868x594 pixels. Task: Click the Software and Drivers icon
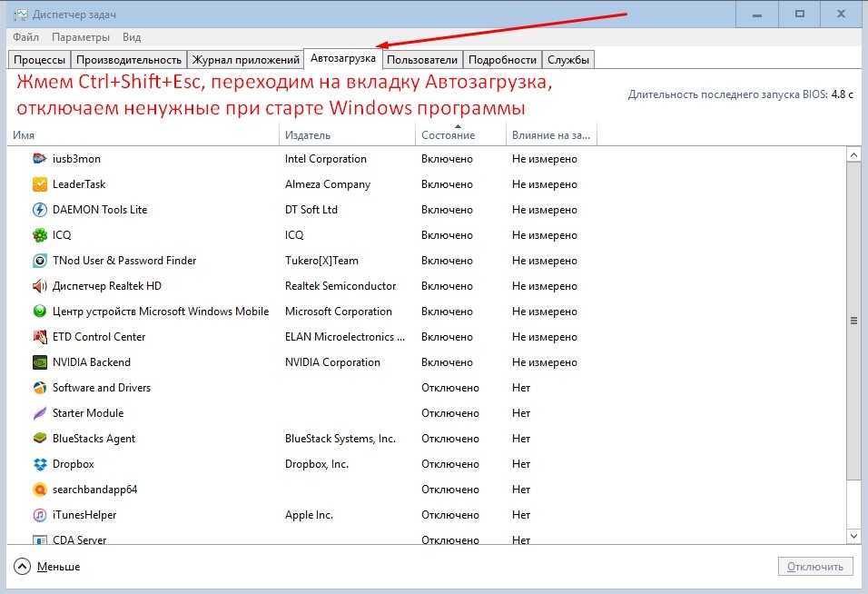pyautogui.click(x=39, y=388)
